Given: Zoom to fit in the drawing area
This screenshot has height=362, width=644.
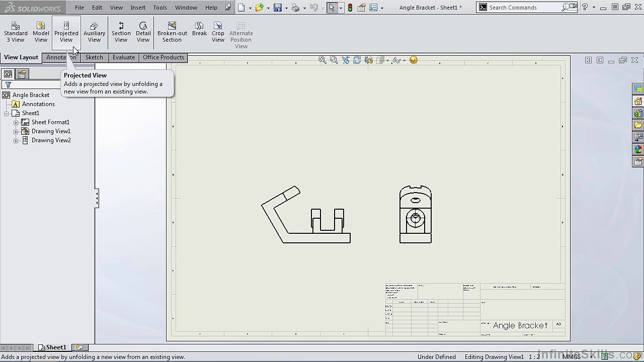Looking at the screenshot, I should (322, 60).
